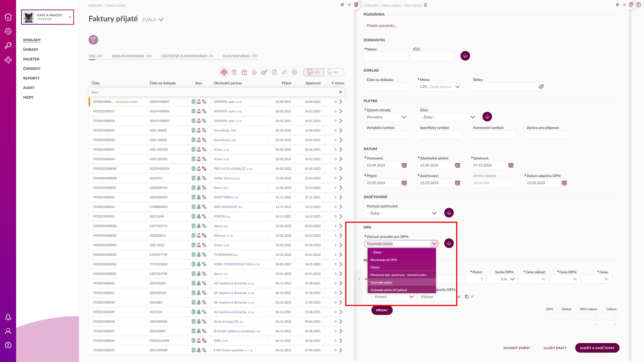Click the bank building toolbar icon
The width and height of the screenshot is (644, 362).
[244, 72]
